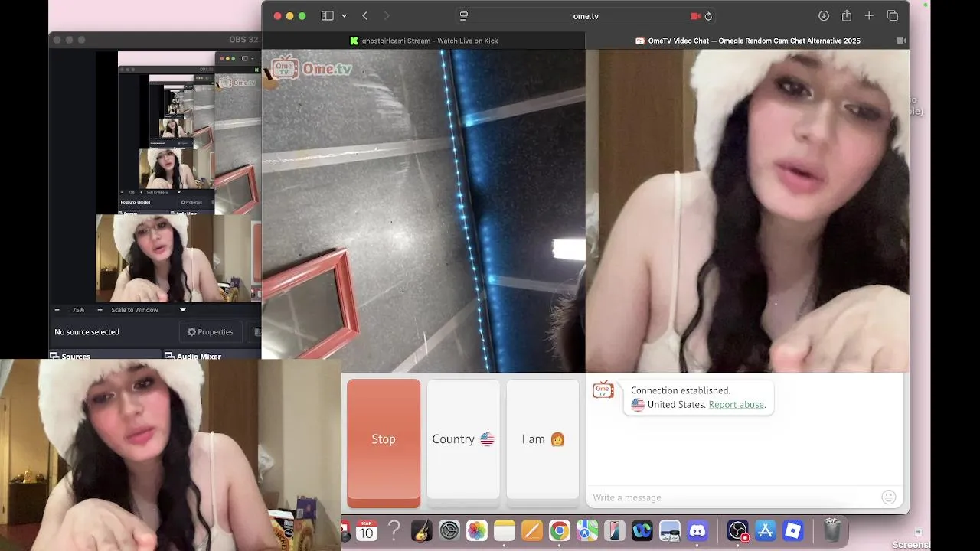
Task: Open the emoji picker in chat
Action: 889,497
